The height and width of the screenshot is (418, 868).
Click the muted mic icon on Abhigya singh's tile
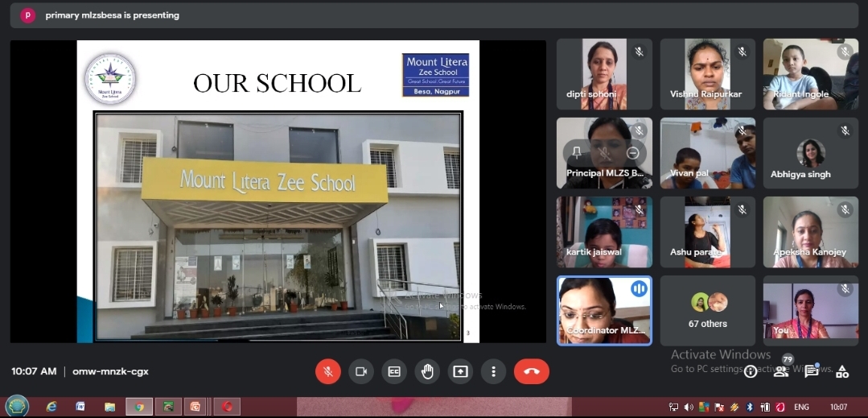click(x=845, y=130)
